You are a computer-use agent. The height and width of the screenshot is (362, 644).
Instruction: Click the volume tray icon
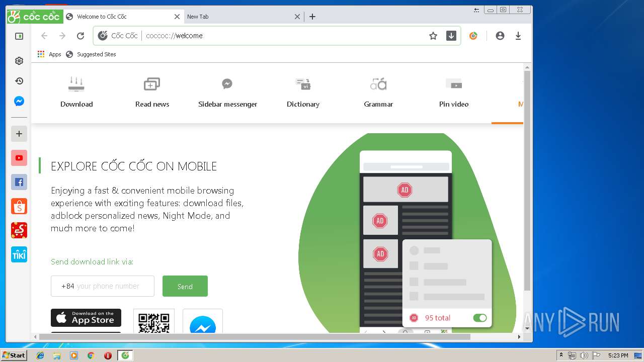(x=584, y=355)
